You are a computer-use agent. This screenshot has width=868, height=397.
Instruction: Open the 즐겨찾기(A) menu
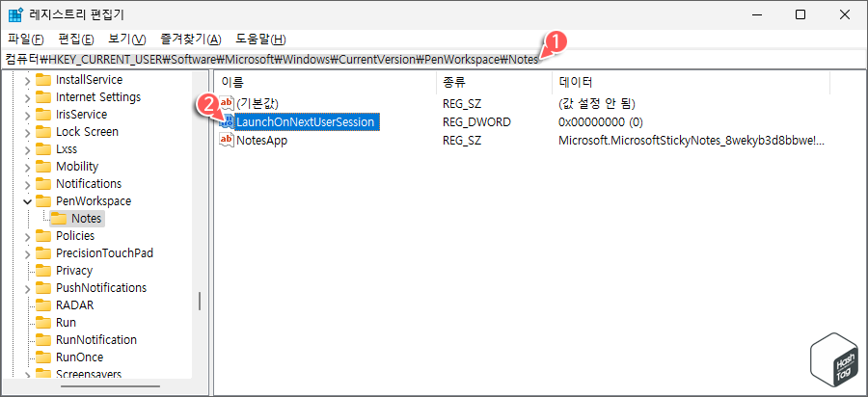point(190,40)
